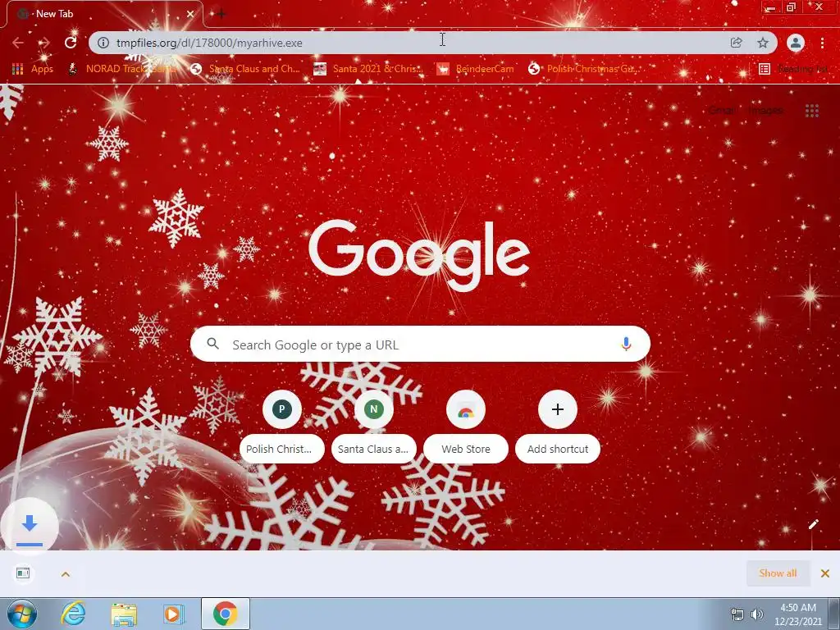Open the Polish Christmas Gu... bookmark
This screenshot has height=630, width=840.
coord(583,69)
